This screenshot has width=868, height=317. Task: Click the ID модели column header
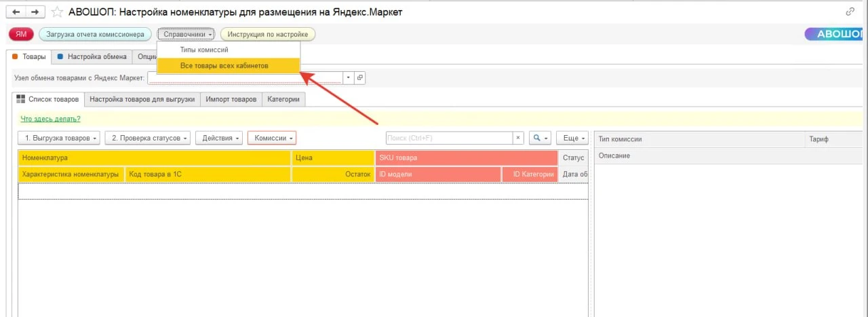[438, 174]
